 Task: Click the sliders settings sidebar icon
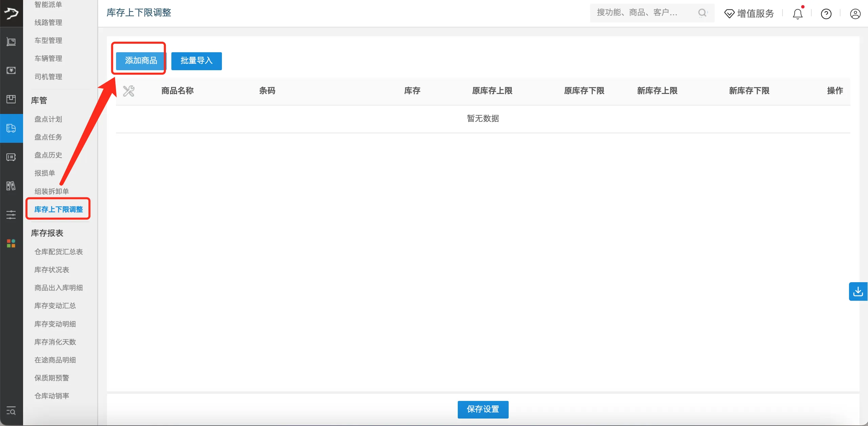11,214
